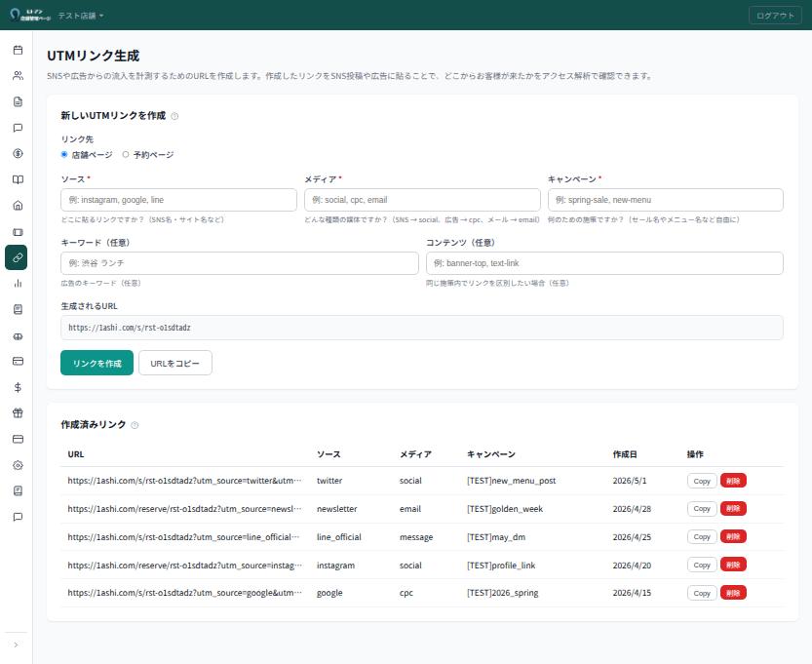Delete the twitter row link
Image resolution: width=812 pixels, height=664 pixels.
tap(733, 481)
